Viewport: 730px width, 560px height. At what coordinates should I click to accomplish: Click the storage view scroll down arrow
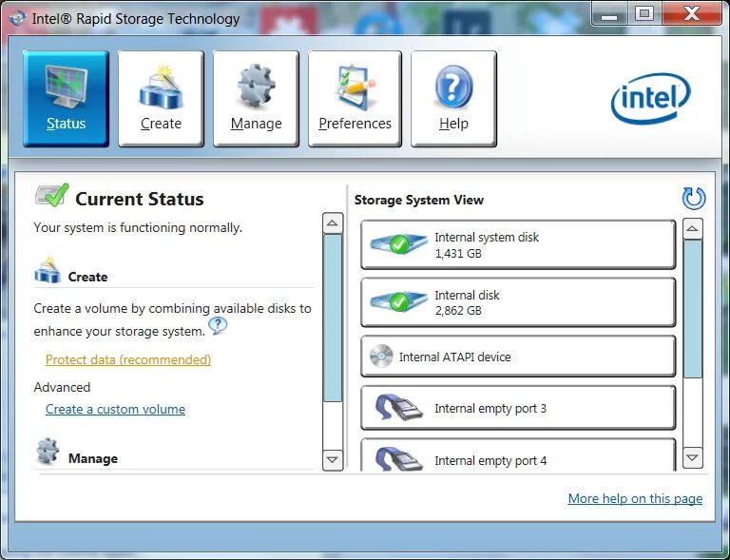tap(693, 457)
